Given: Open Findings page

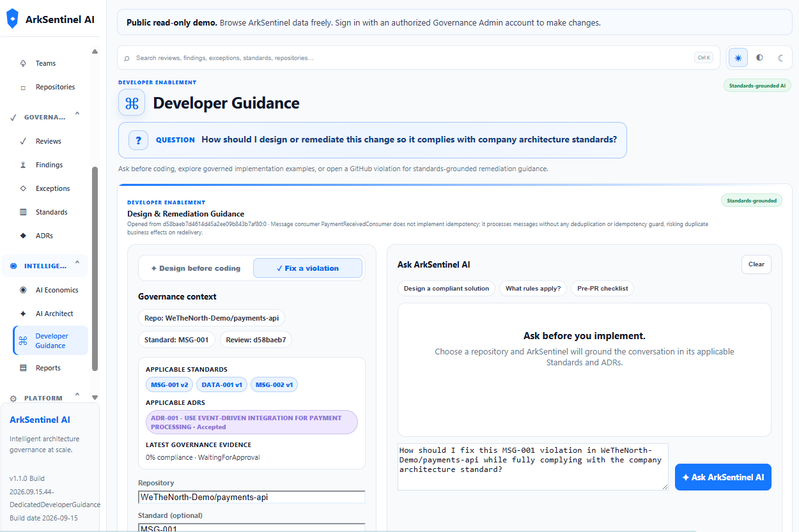Looking at the screenshot, I should (x=50, y=165).
